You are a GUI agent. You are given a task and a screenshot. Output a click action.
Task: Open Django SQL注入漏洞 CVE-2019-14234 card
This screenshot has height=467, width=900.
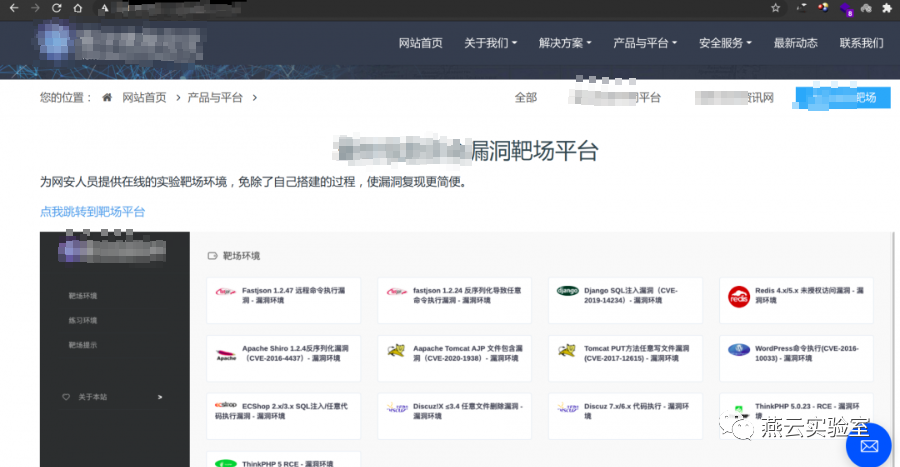click(626, 301)
